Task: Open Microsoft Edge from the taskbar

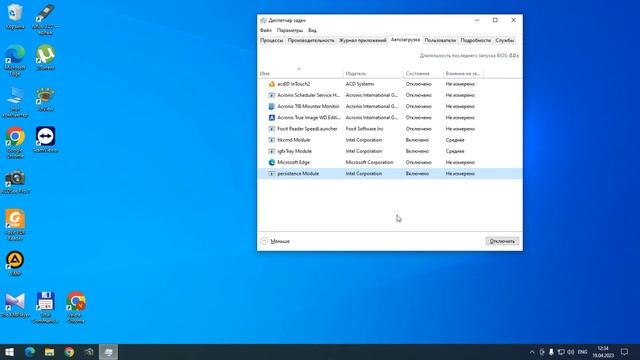Action: [x=29, y=352]
